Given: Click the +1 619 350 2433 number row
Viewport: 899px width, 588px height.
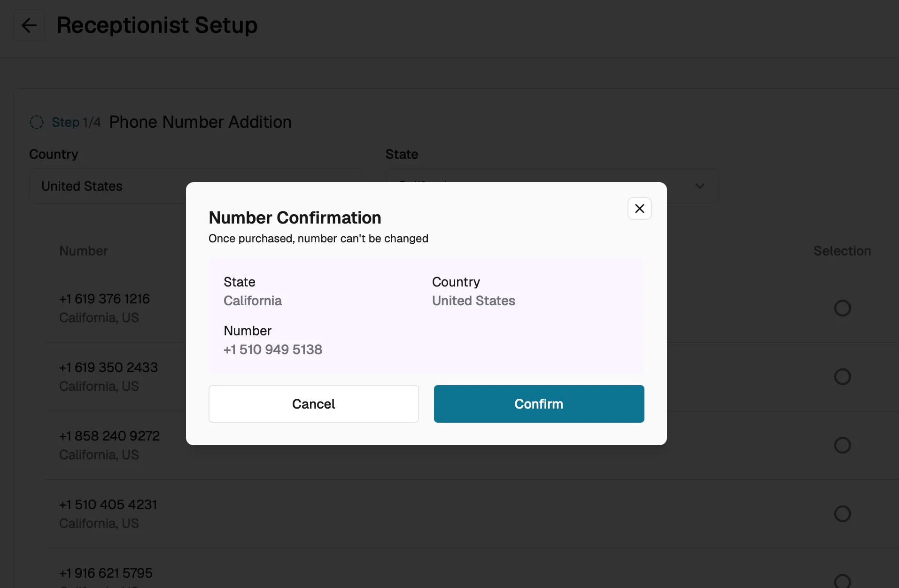Looking at the screenshot, I should pos(472,377).
